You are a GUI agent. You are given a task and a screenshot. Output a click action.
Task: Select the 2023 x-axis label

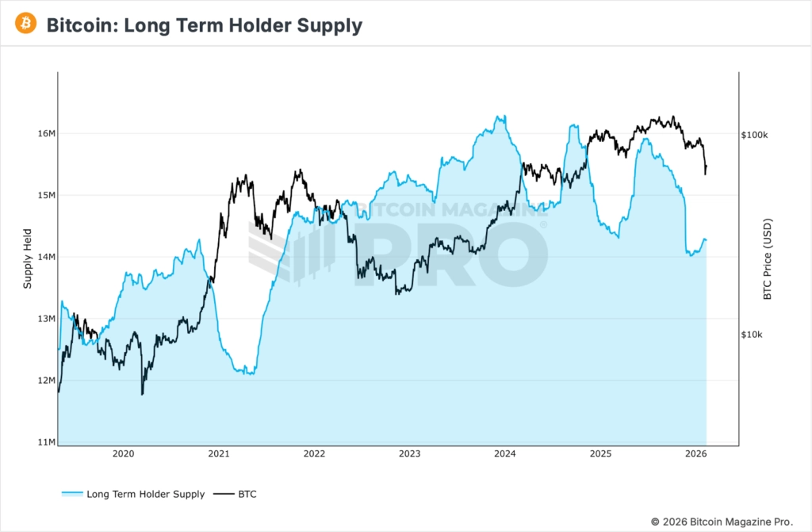pos(409,454)
